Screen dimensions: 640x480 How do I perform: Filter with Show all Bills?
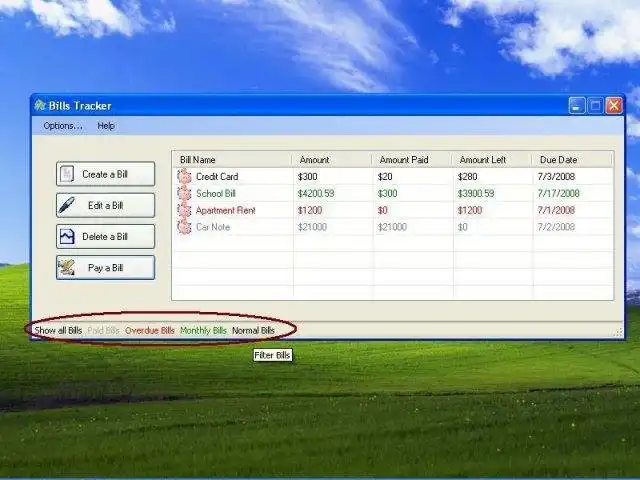[58, 330]
